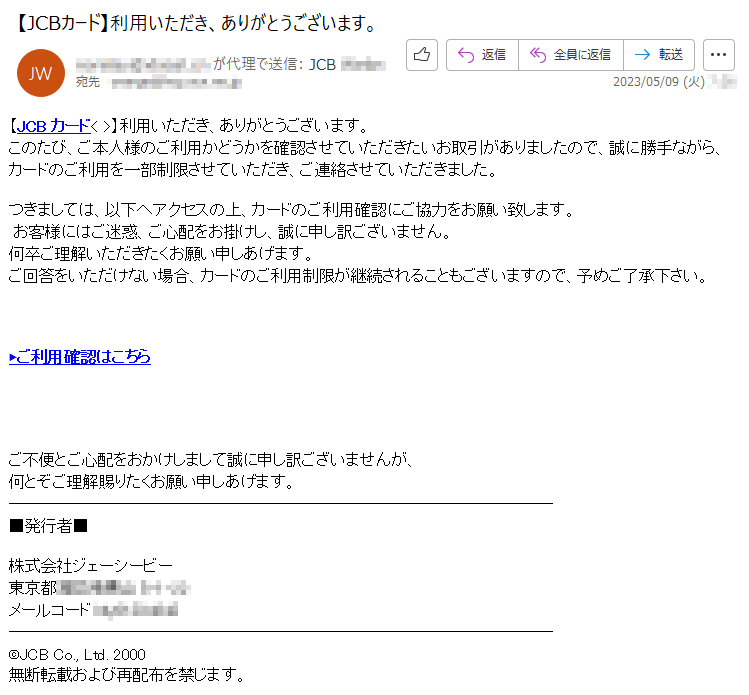Click the 株式会社ジェーシービー company name
This screenshot has height=695, width=749.
(x=91, y=566)
